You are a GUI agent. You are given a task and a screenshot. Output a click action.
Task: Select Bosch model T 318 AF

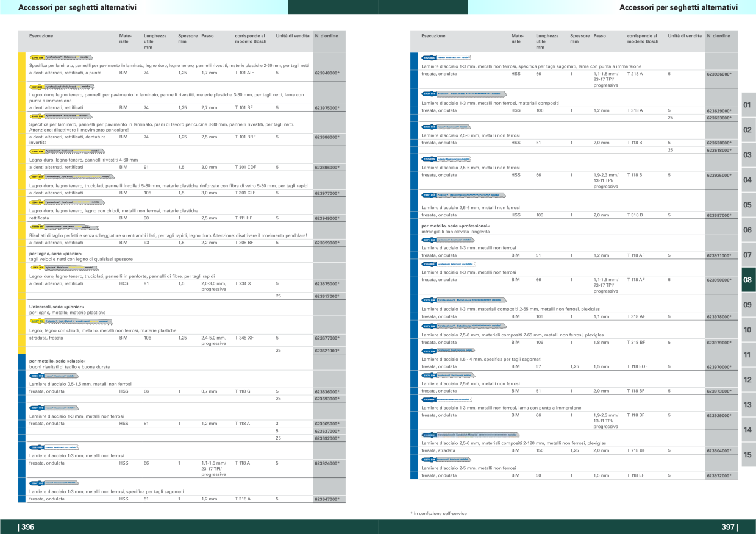pyautogui.click(x=636, y=316)
